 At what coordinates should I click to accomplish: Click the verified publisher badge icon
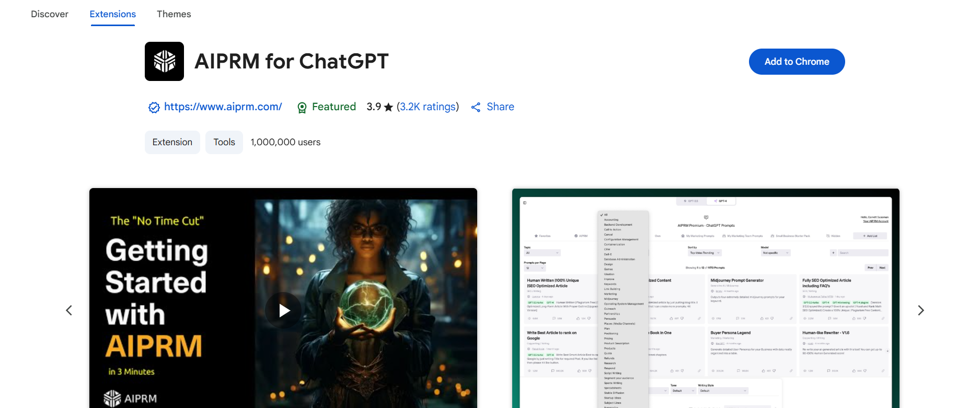pos(154,107)
